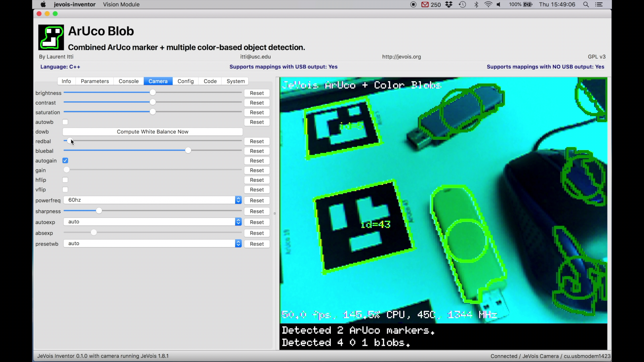Reset the bluebal setting
Image resolution: width=644 pixels, height=362 pixels.
click(257, 151)
